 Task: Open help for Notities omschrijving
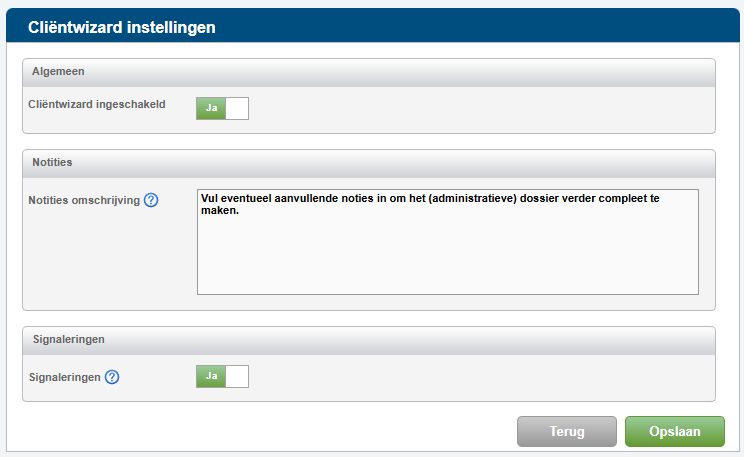point(151,200)
